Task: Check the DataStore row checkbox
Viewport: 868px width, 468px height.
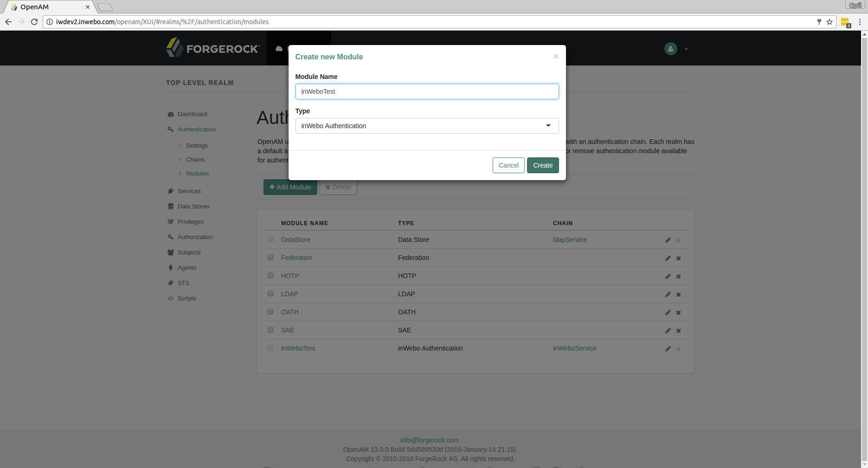Action: coord(270,239)
